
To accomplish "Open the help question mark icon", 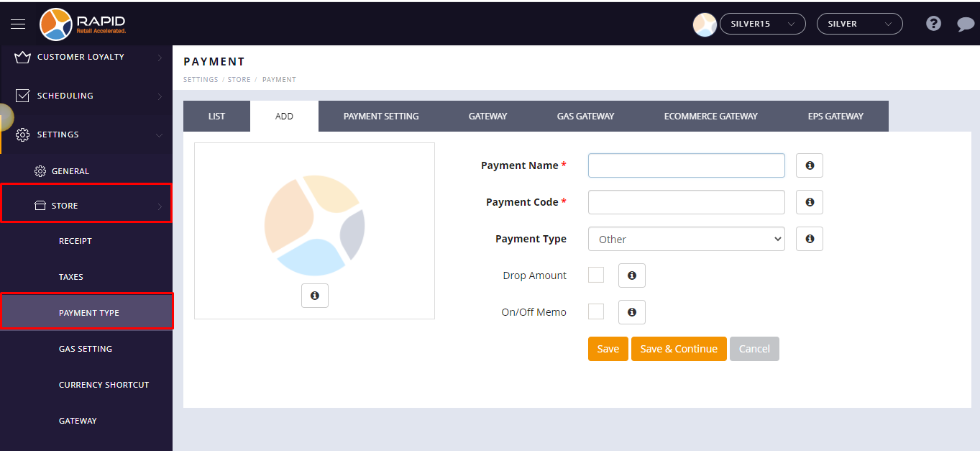I will tap(933, 24).
